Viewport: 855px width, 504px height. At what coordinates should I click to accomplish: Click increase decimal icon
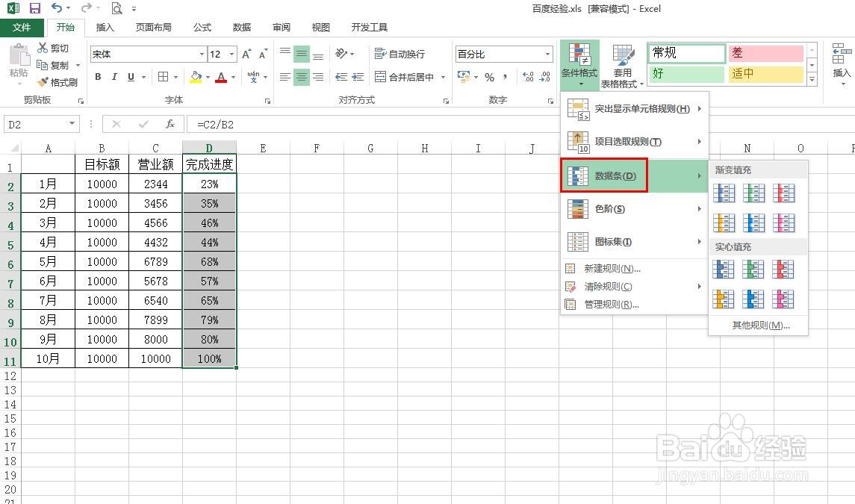coord(528,77)
